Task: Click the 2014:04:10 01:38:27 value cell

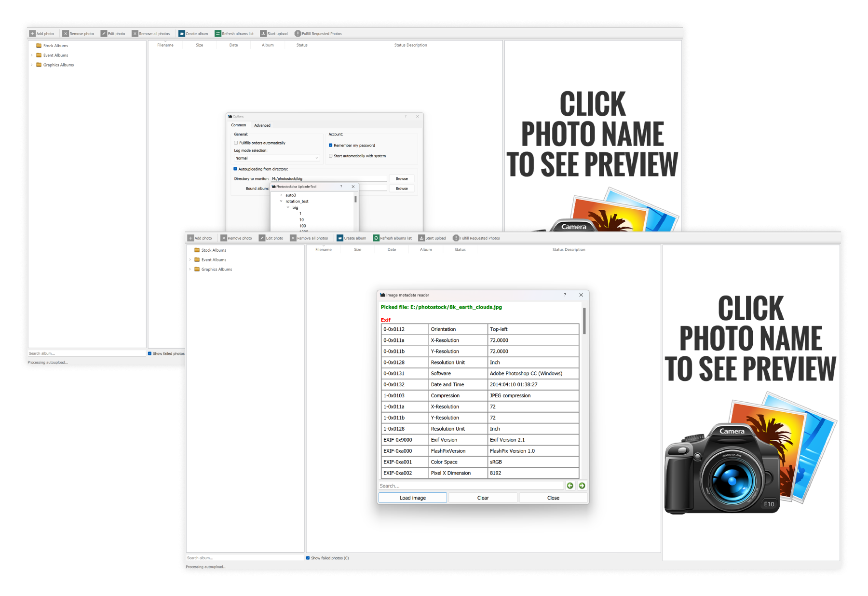Action: click(533, 385)
